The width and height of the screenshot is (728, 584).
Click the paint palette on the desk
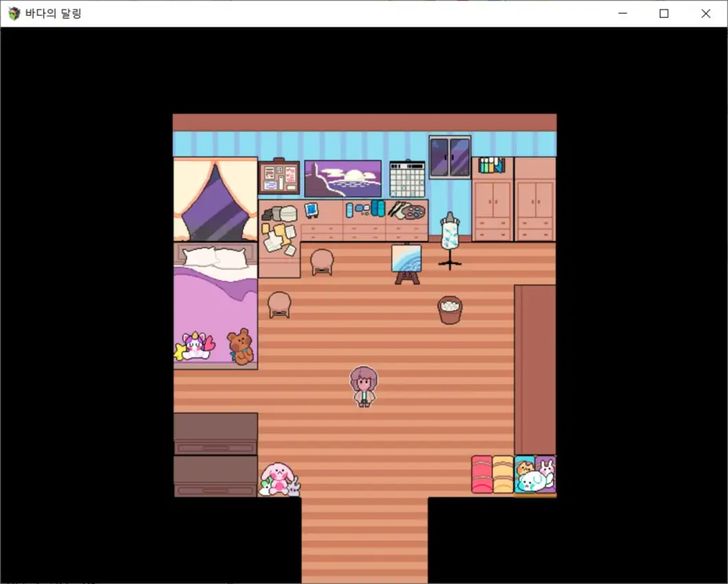click(413, 211)
